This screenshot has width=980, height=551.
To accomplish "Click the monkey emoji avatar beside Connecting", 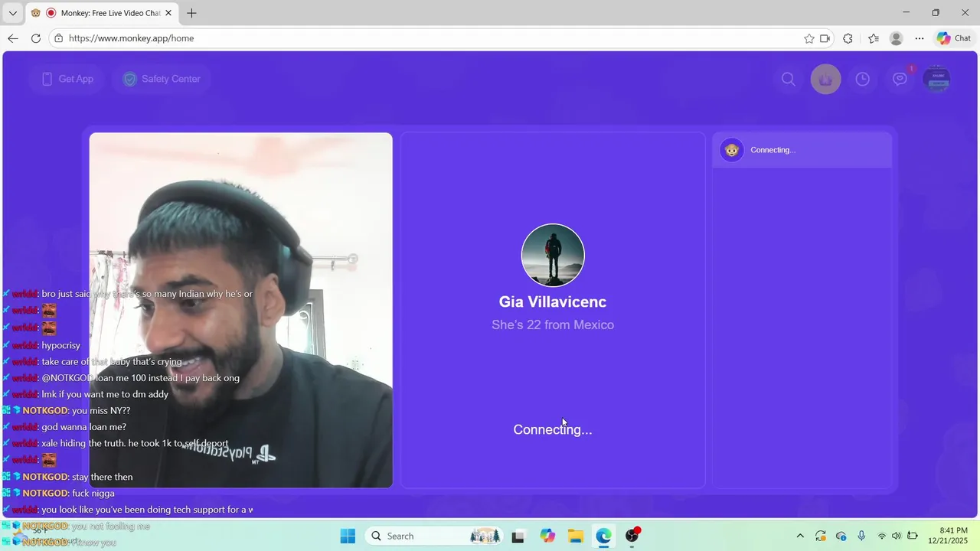I will tap(732, 150).
